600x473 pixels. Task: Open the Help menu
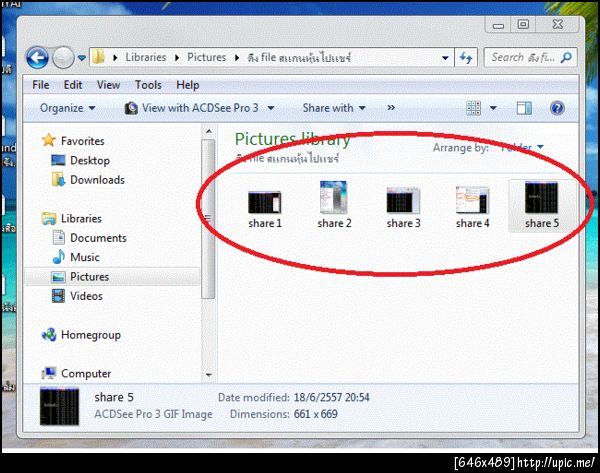click(188, 85)
